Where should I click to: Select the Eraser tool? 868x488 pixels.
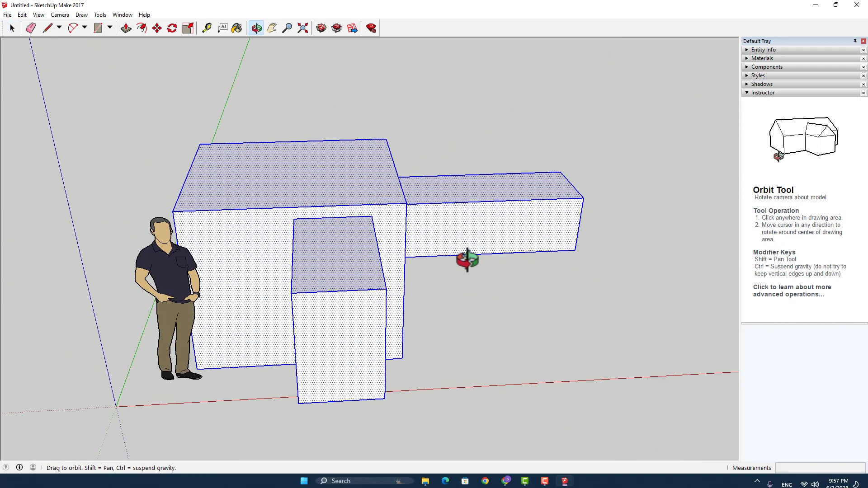(x=31, y=28)
